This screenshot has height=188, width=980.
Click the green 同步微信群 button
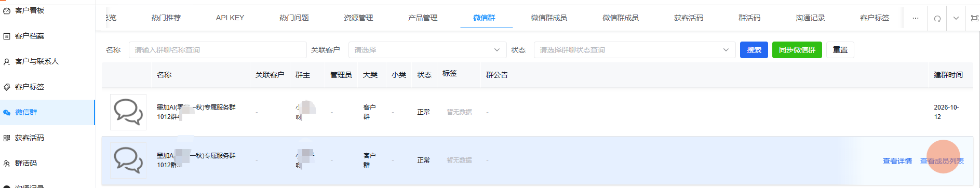click(x=797, y=50)
